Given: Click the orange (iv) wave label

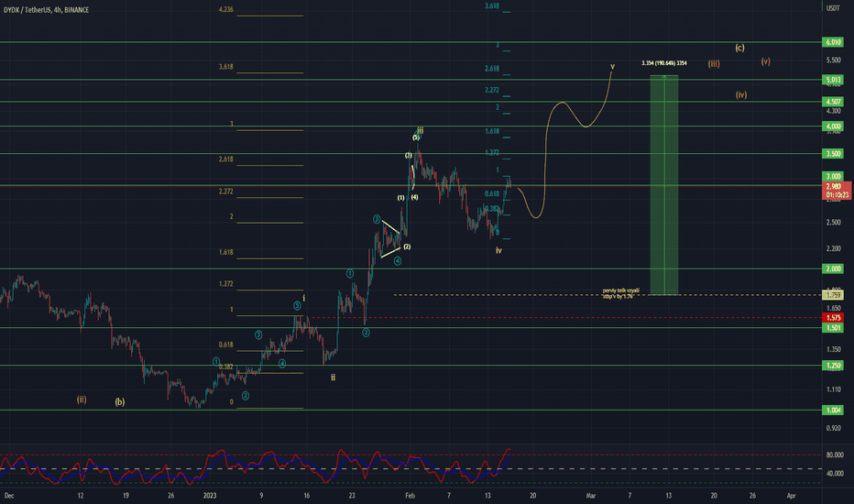Looking at the screenshot, I should click(741, 94).
